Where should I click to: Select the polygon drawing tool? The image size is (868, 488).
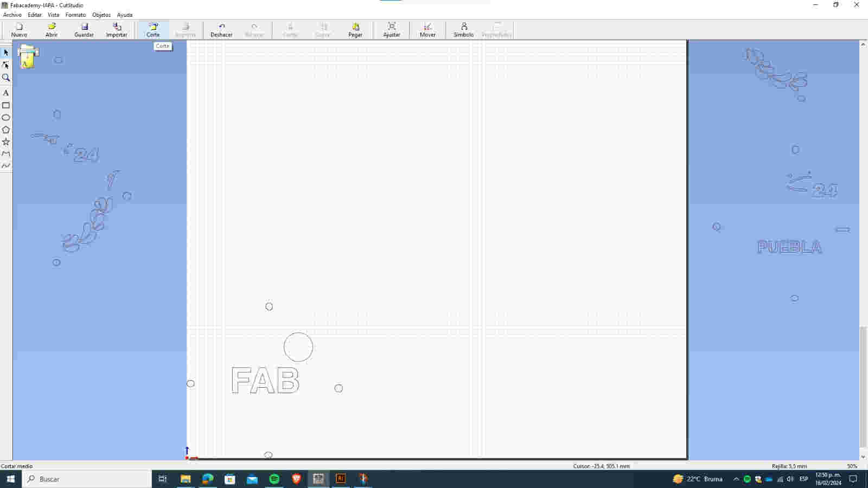pos(6,130)
